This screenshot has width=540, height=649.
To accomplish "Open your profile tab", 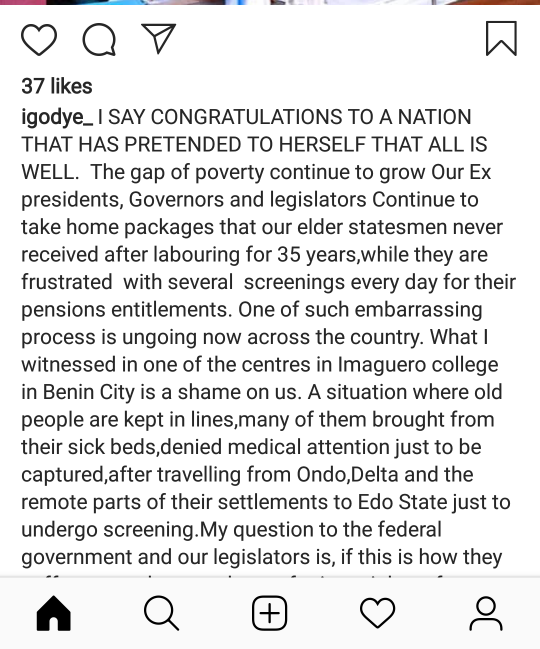I will [486, 613].
